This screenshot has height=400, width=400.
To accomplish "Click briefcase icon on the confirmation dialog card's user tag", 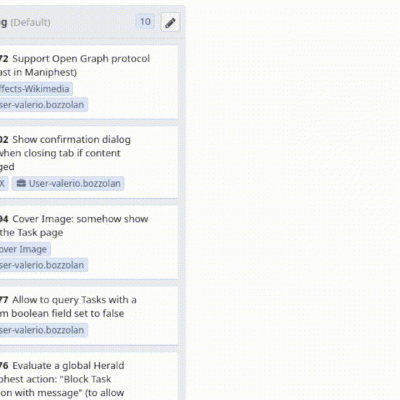I will pyautogui.click(x=21, y=183).
